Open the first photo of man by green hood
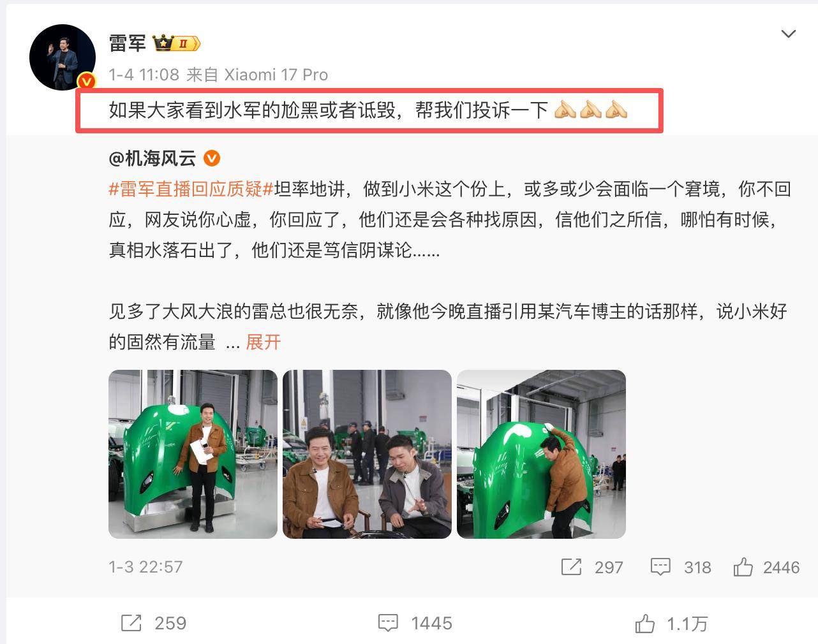 coord(193,454)
